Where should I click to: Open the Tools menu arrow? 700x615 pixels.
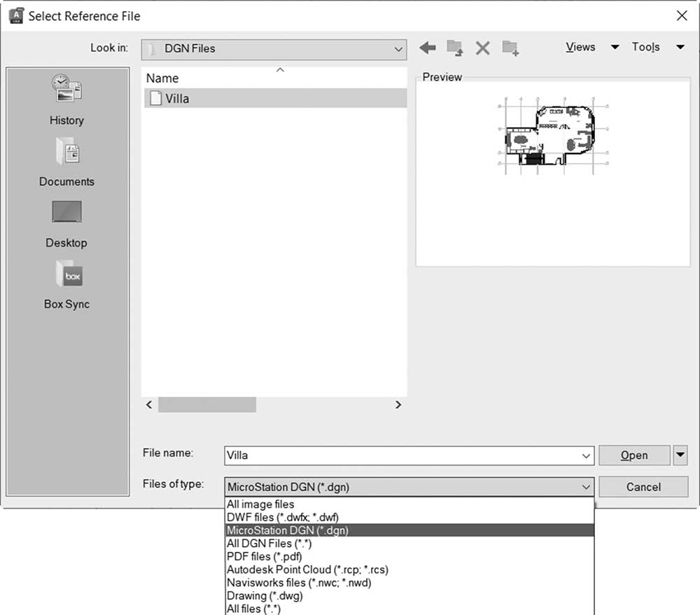point(680,47)
